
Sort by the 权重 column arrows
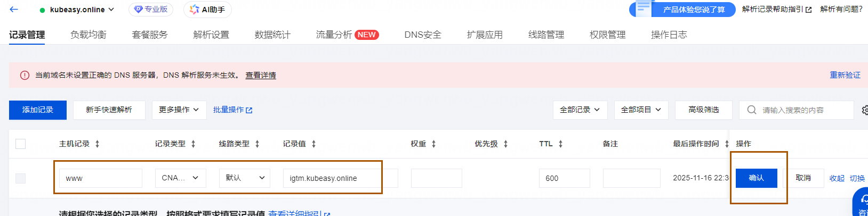(433, 144)
